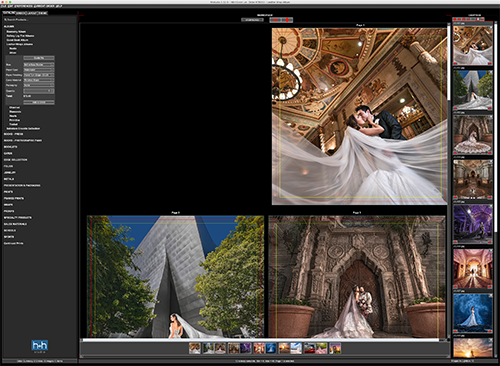This screenshot has width=500, height=366.
Task: Open the File menu
Action: click(3, 6)
